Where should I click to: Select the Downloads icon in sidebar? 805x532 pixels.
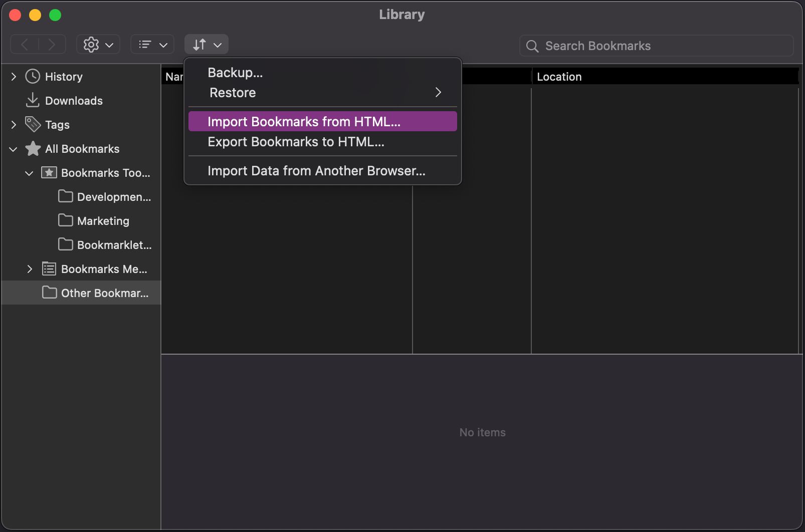pos(32,100)
